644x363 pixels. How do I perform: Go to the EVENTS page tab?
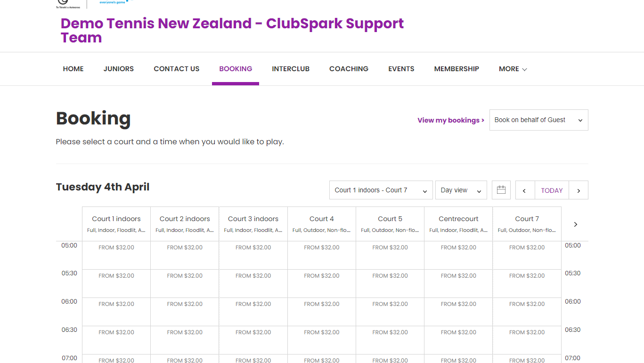(x=401, y=69)
